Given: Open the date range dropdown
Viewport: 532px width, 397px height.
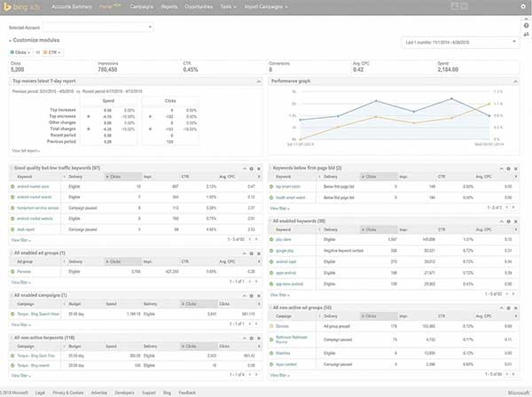Looking at the screenshot, I should point(459,42).
